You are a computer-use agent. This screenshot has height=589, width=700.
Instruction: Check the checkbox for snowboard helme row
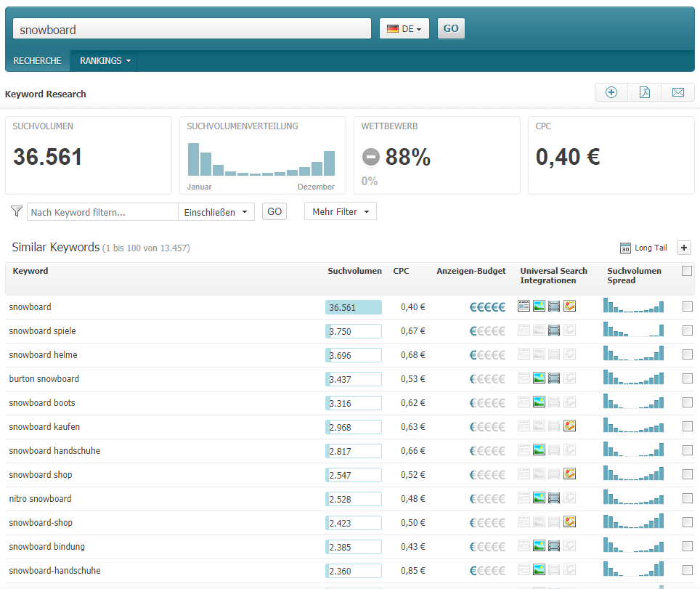tap(687, 354)
